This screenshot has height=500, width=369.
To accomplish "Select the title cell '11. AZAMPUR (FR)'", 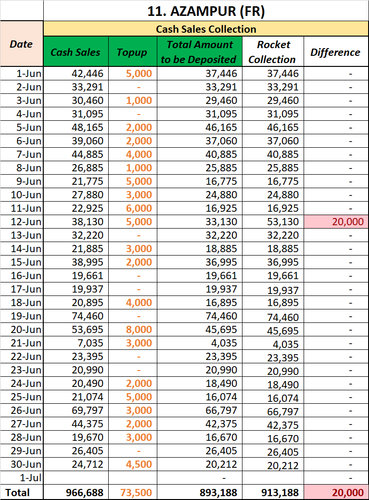I will click(x=206, y=11).
